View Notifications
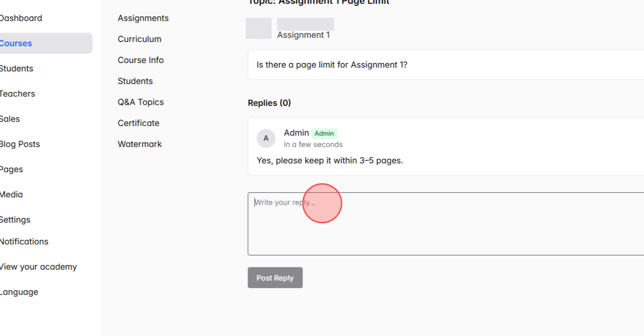The image size is (644, 336). point(24,241)
